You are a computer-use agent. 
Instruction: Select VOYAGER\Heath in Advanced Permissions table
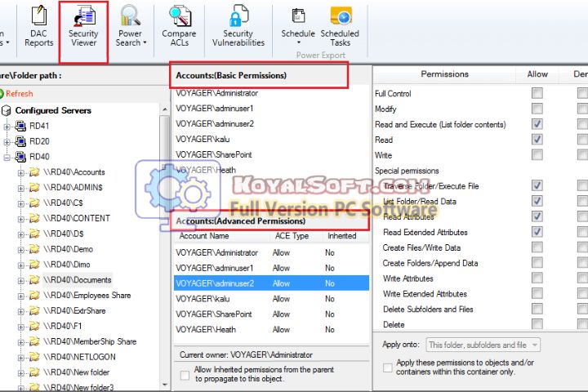coord(271,329)
